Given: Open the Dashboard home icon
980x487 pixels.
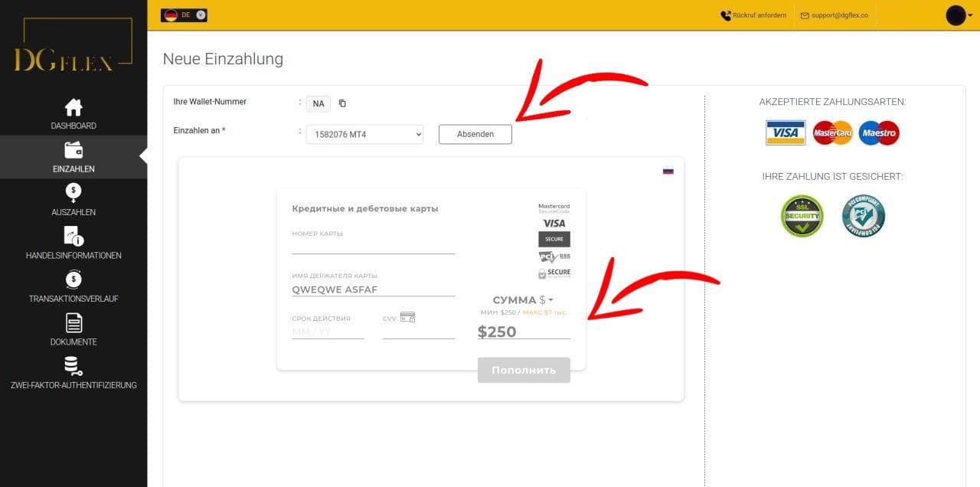Looking at the screenshot, I should point(73,107).
